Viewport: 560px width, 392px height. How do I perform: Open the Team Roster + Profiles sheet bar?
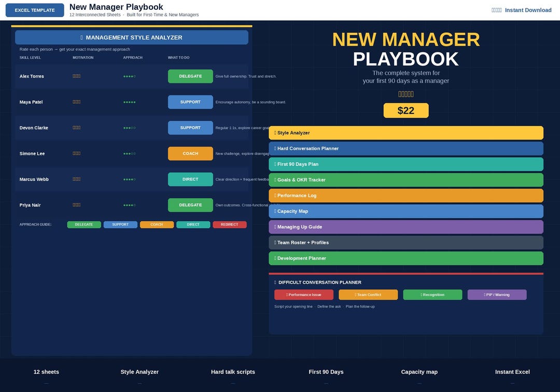pos(406,243)
